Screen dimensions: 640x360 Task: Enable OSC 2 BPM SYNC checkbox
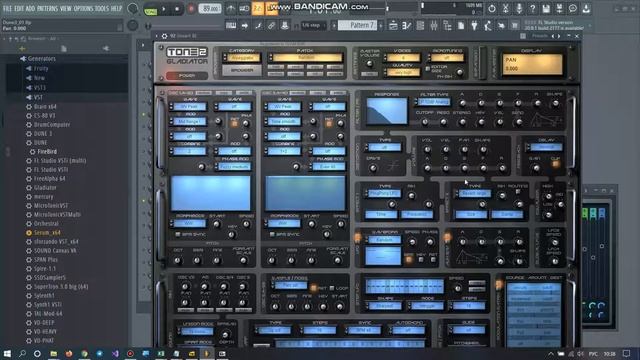272,234
